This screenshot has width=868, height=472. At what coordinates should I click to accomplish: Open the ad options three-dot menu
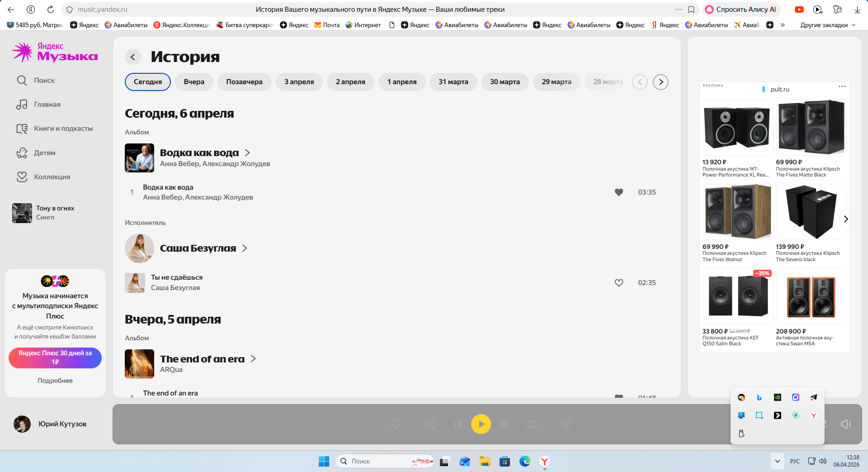click(x=842, y=86)
